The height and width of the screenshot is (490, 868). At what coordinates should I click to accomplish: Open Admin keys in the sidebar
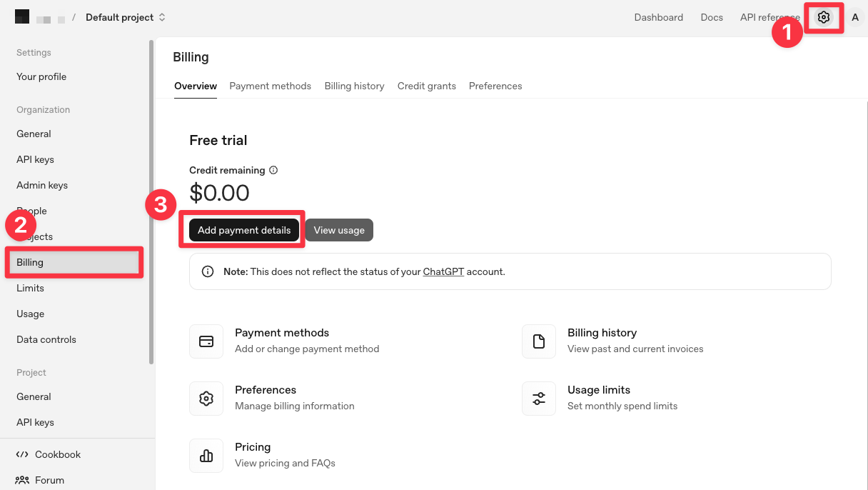(x=42, y=185)
